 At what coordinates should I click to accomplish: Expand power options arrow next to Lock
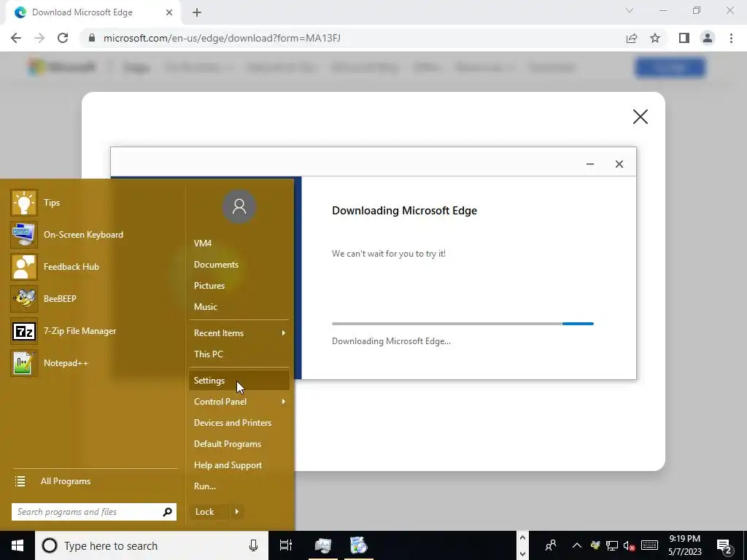[237, 512]
